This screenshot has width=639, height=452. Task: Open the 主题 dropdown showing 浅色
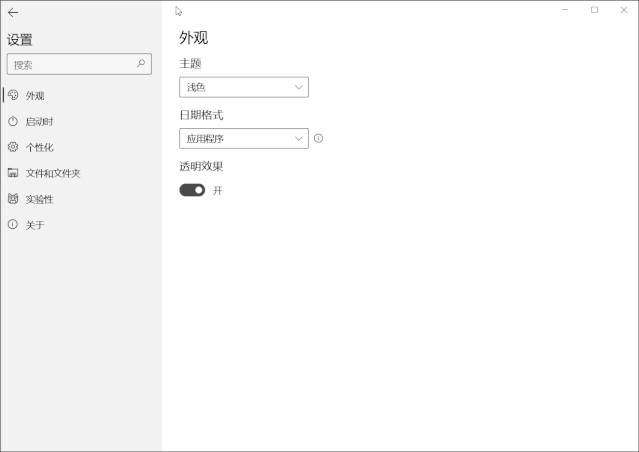(244, 87)
